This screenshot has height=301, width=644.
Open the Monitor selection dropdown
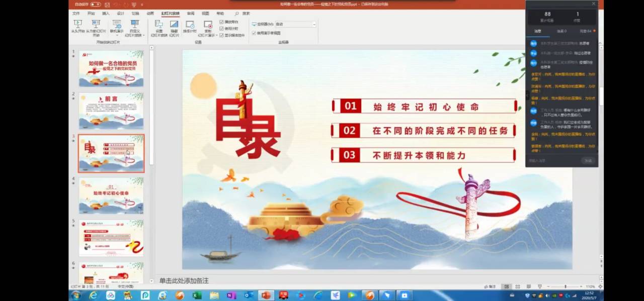click(295, 24)
